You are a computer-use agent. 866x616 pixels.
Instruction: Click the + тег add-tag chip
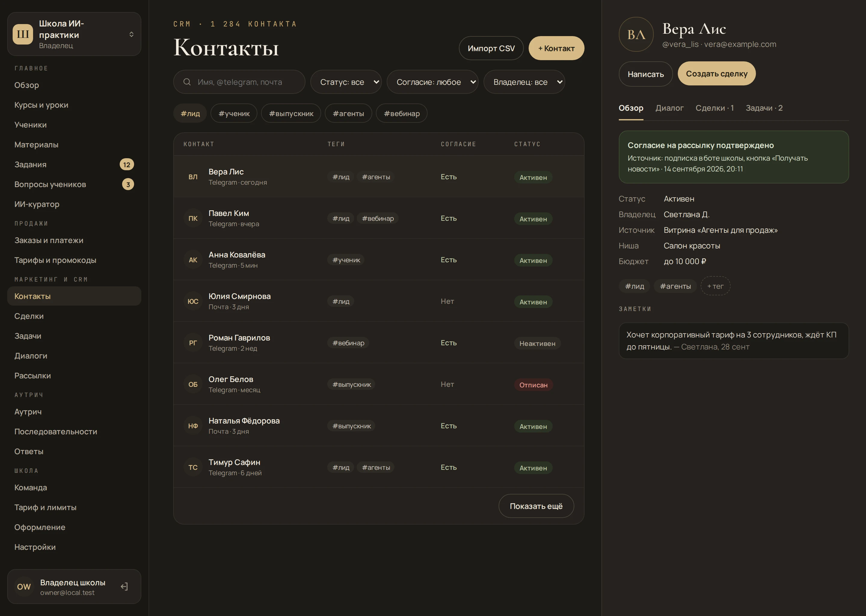pyautogui.click(x=715, y=286)
